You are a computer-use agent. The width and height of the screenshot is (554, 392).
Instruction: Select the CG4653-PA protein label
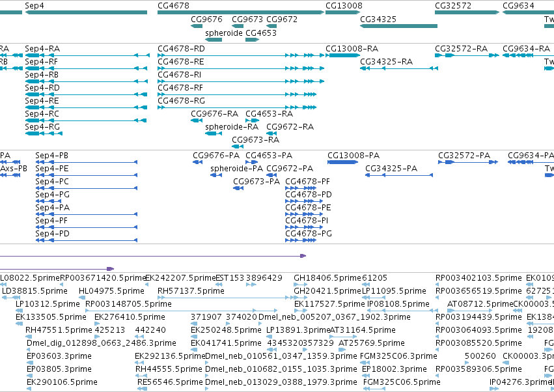pos(269,156)
